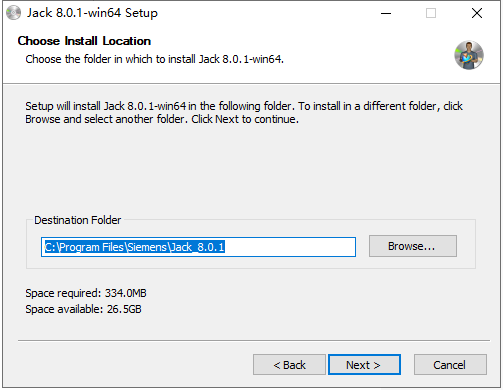Viewport: 503px width, 390px height.
Task: Click empty space inside destination path field
Action: click(290, 247)
